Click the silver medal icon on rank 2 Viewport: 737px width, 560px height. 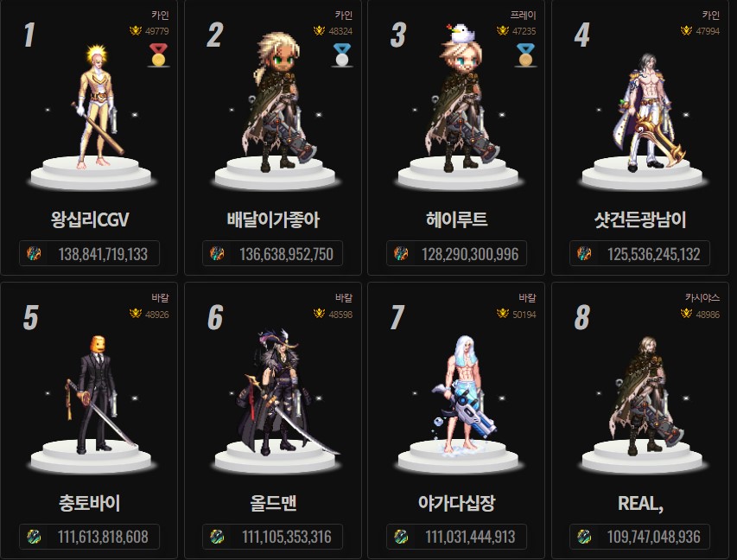point(341,55)
